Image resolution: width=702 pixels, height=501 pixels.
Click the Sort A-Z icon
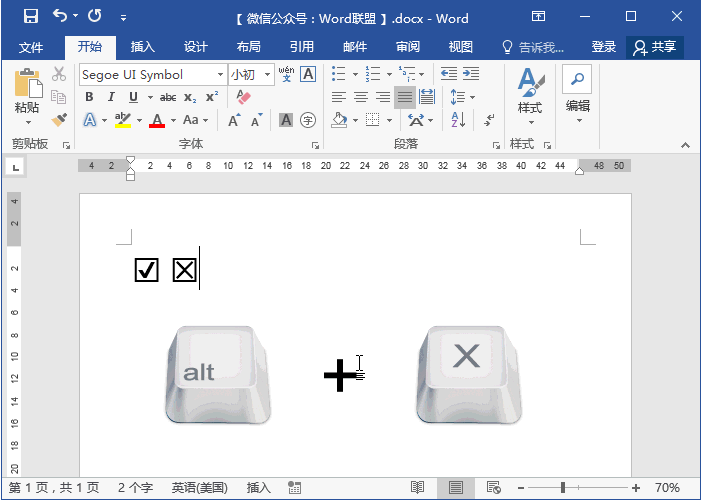458,120
